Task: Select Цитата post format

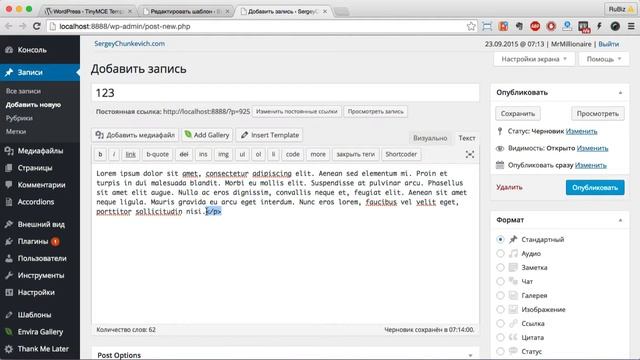Action: [500, 337]
